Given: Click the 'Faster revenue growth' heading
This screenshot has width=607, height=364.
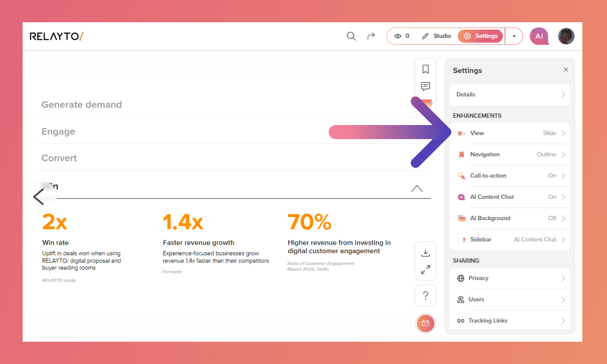Looking at the screenshot, I should pyautogui.click(x=198, y=243).
